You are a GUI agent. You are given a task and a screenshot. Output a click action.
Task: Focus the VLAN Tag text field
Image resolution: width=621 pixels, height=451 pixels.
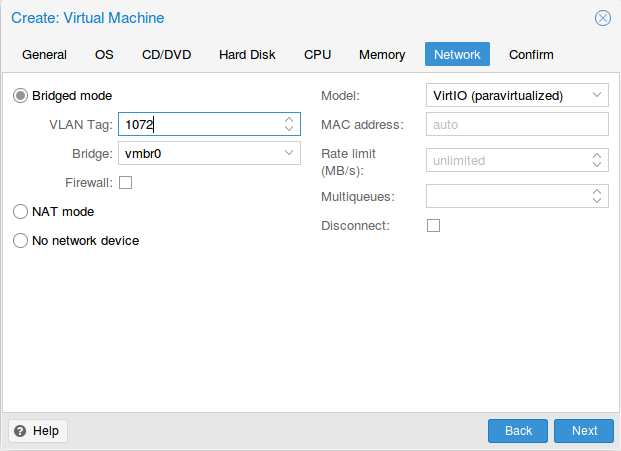click(198, 125)
